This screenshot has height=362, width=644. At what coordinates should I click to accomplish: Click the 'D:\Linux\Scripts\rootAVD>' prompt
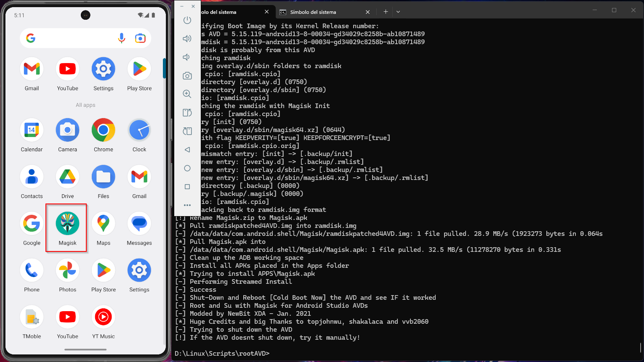222,354
